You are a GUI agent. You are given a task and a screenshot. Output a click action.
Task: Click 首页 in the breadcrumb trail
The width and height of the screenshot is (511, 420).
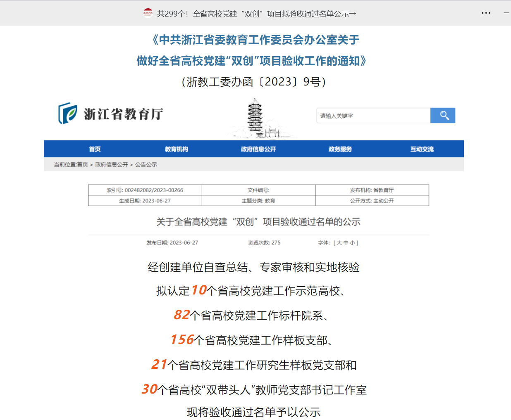click(82, 164)
